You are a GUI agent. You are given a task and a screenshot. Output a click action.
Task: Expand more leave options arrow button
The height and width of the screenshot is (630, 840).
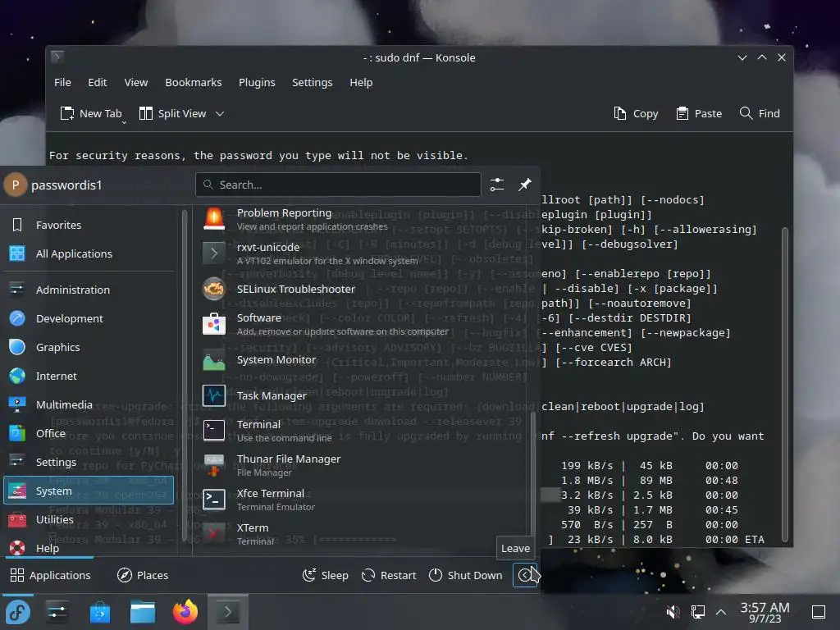pyautogui.click(x=524, y=575)
